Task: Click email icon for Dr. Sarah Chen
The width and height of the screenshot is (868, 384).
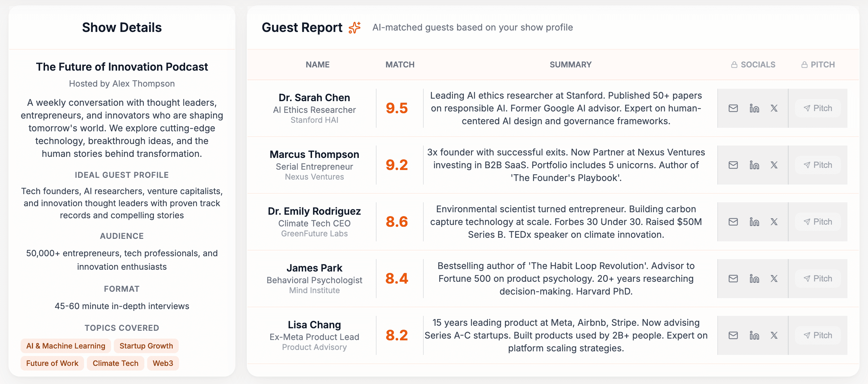Action: click(733, 108)
